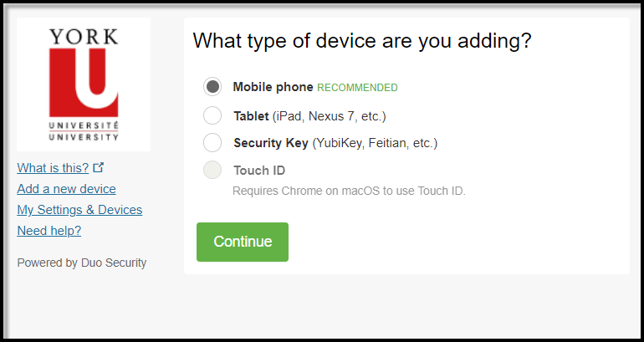Click the Requires Chrome on macOS note
Image resolution: width=644 pixels, height=342 pixels.
point(349,191)
